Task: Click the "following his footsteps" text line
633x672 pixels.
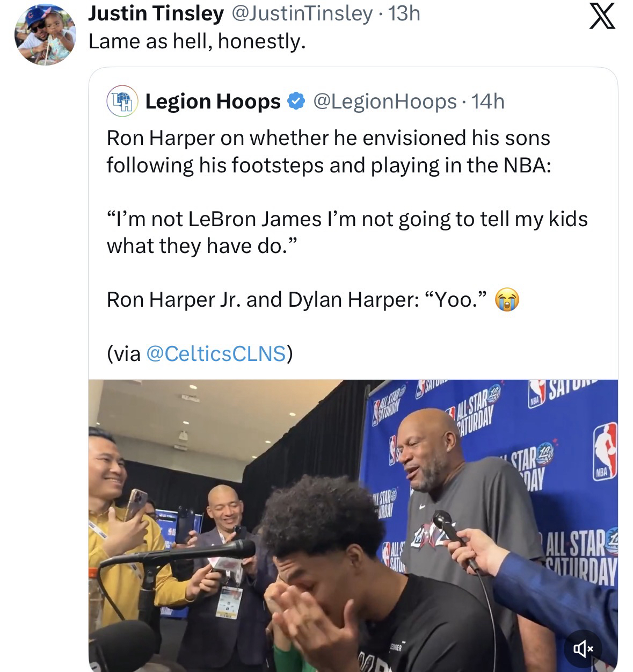Action: 328,165
